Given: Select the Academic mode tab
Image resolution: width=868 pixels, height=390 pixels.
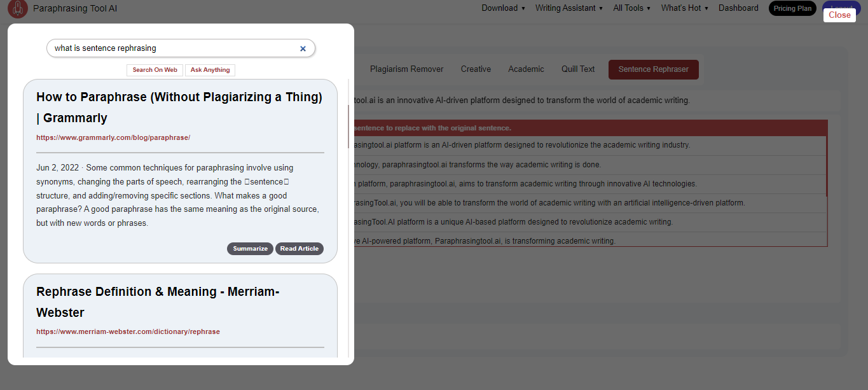Looking at the screenshot, I should (526, 69).
